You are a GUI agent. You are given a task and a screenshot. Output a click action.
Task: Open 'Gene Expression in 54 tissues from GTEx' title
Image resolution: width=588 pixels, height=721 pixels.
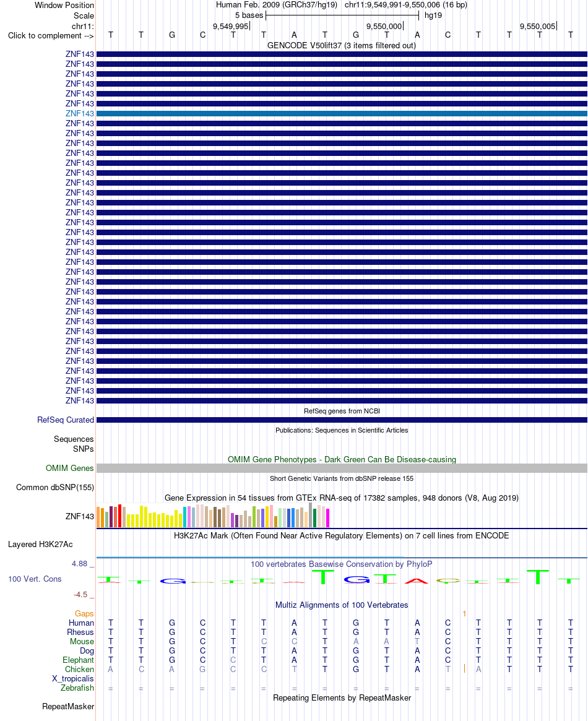342,498
